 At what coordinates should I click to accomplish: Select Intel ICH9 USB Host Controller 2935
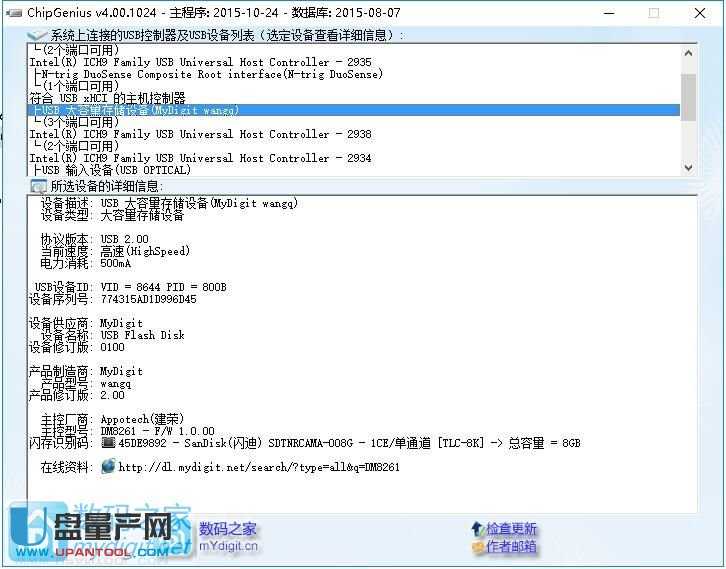pos(200,62)
